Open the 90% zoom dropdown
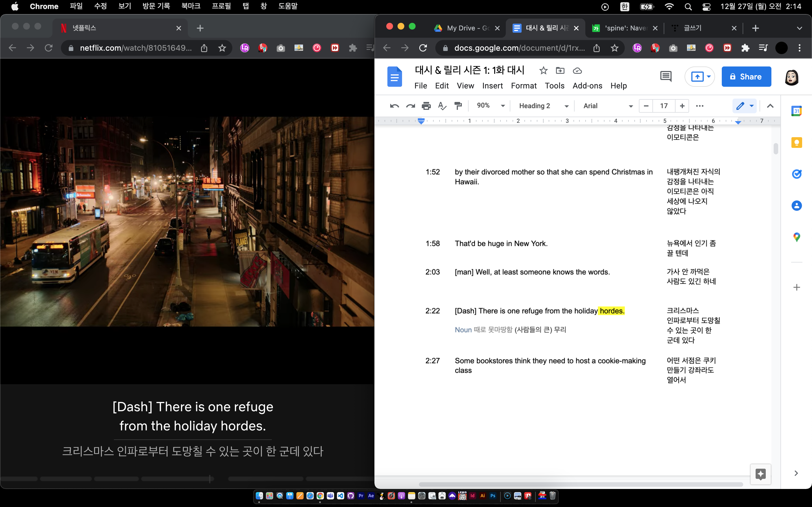812x507 pixels. (x=491, y=106)
